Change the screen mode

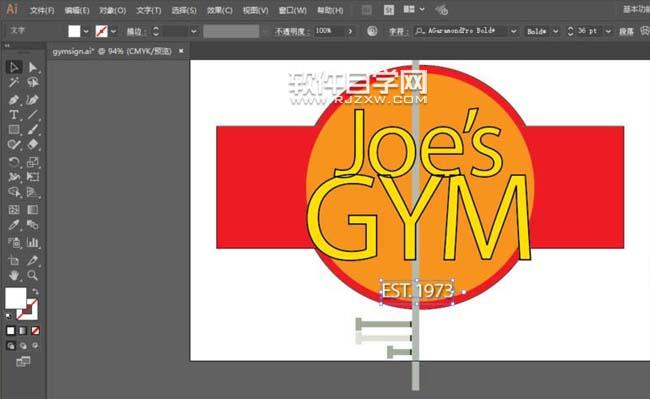pos(23,362)
